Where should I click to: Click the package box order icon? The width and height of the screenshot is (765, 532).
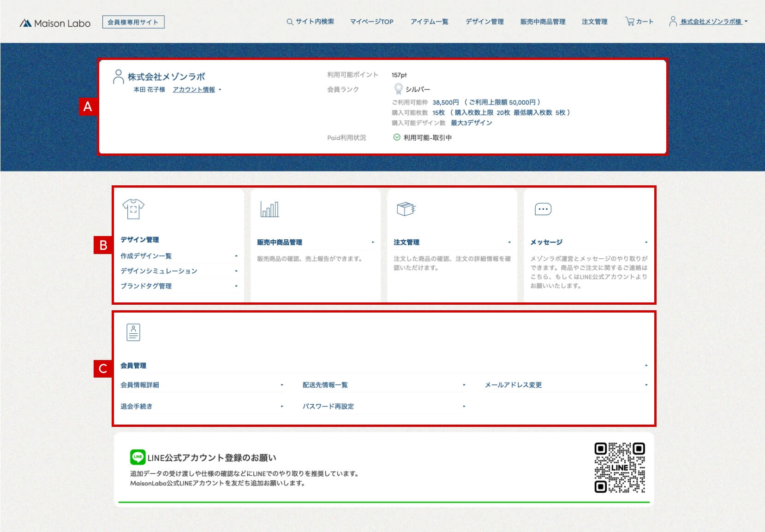(x=406, y=209)
